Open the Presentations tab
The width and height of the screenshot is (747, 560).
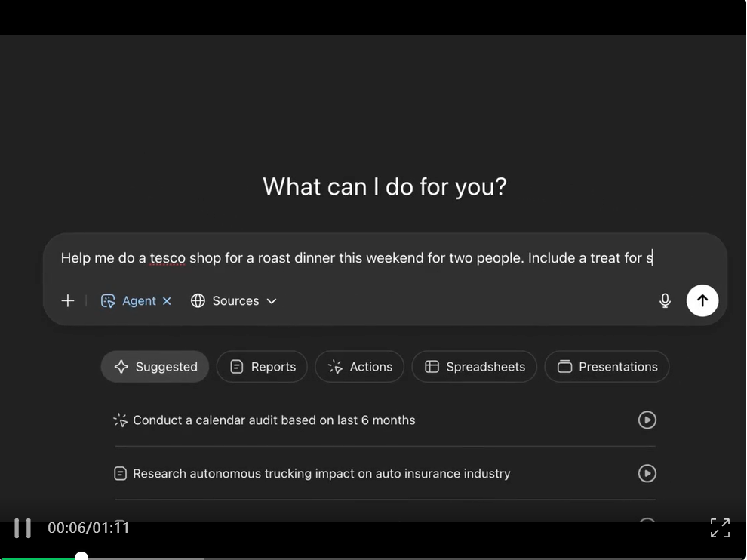(607, 367)
